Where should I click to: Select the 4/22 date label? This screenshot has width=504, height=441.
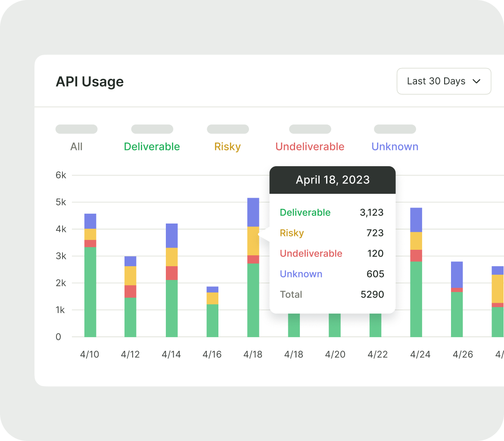click(x=377, y=354)
